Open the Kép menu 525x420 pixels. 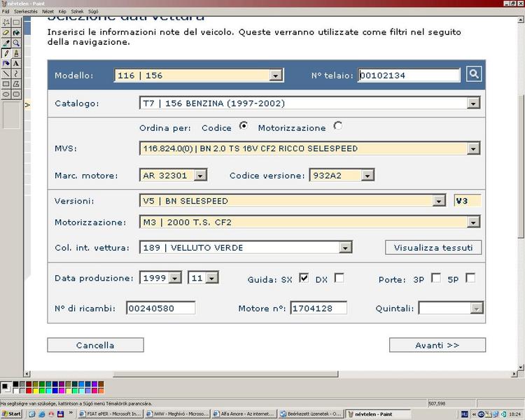pos(62,12)
